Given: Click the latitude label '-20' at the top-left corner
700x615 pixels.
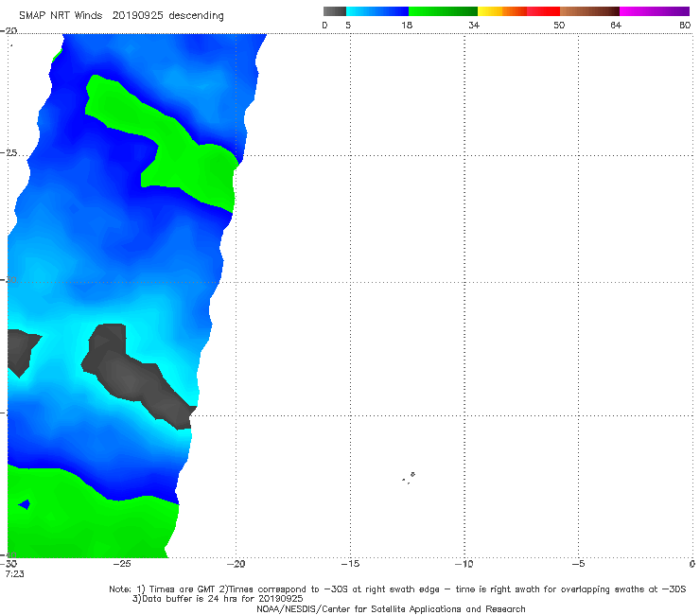Looking at the screenshot, I should pos(9,31).
